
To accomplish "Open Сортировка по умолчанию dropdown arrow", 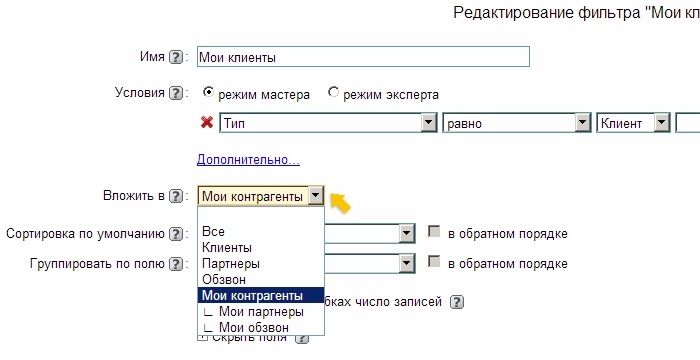I will pyautogui.click(x=406, y=234).
